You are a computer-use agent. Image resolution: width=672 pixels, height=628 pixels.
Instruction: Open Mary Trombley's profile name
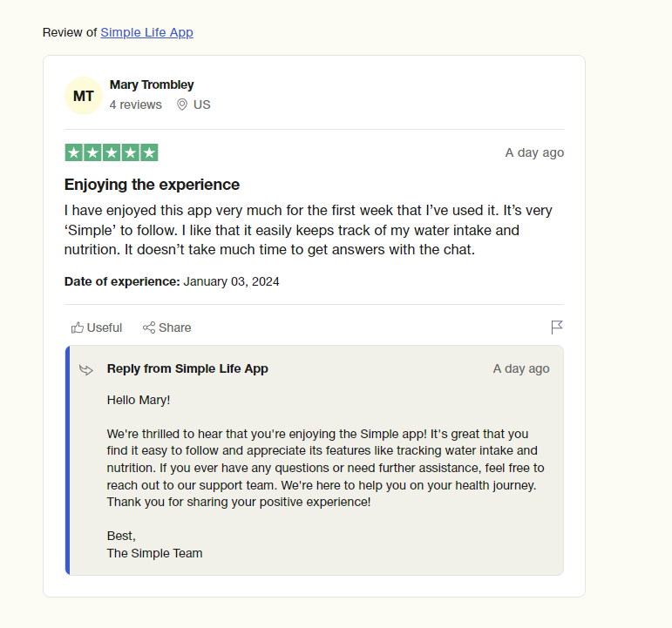(x=152, y=84)
